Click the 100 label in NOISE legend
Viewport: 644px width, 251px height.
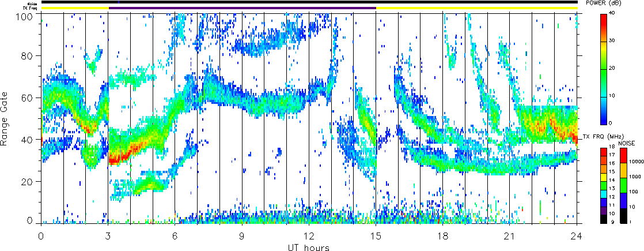tap(634, 192)
